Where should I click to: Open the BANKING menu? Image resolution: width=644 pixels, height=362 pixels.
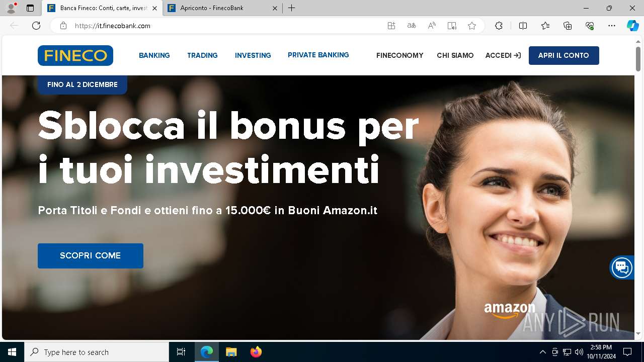pos(154,55)
